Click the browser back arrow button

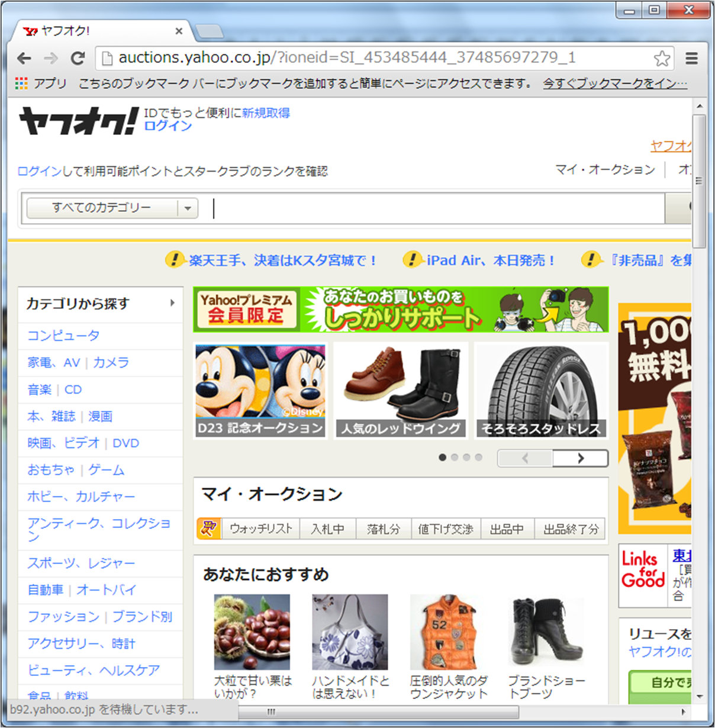24,58
